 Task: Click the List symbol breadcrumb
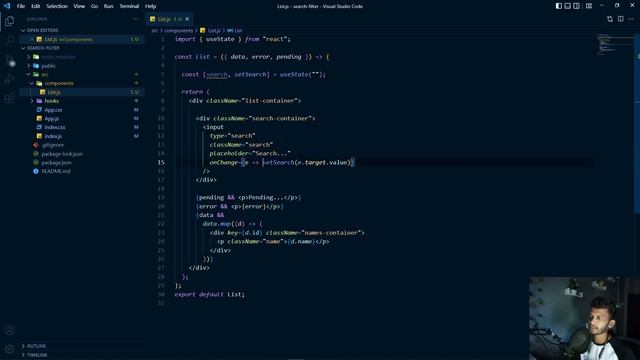(235, 31)
